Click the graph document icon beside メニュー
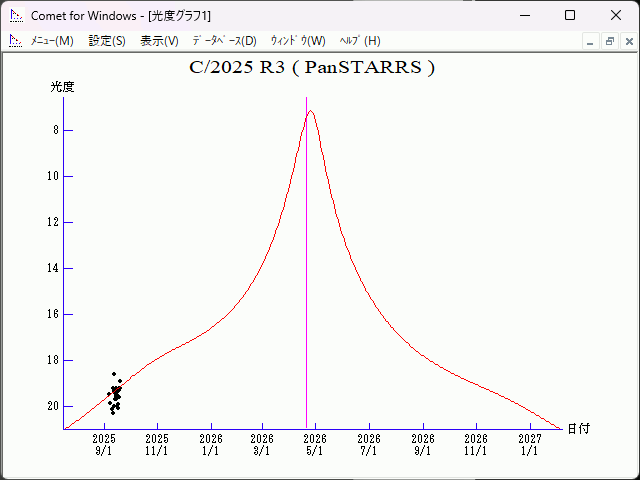This screenshot has height=480, width=640. point(15,41)
